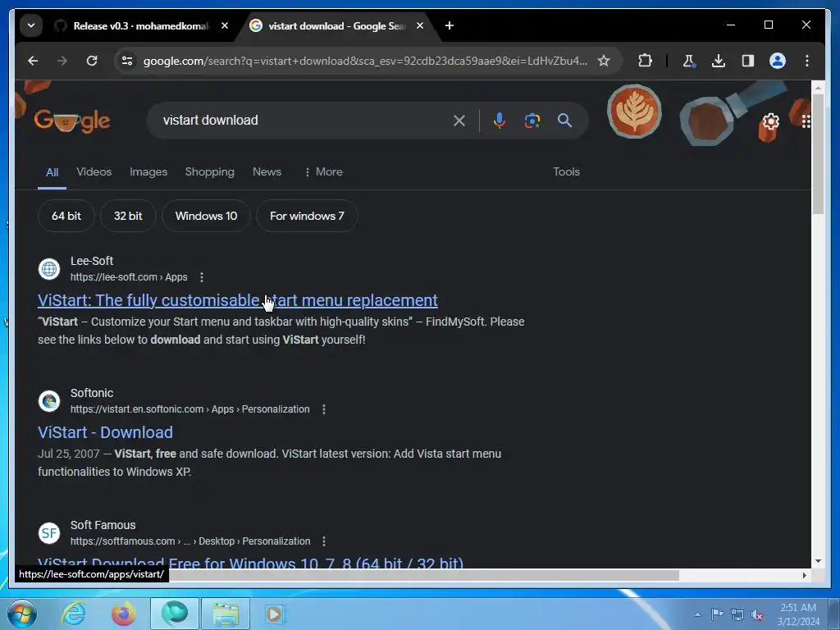Clear the search box text
This screenshot has height=630, width=840.
(x=459, y=121)
